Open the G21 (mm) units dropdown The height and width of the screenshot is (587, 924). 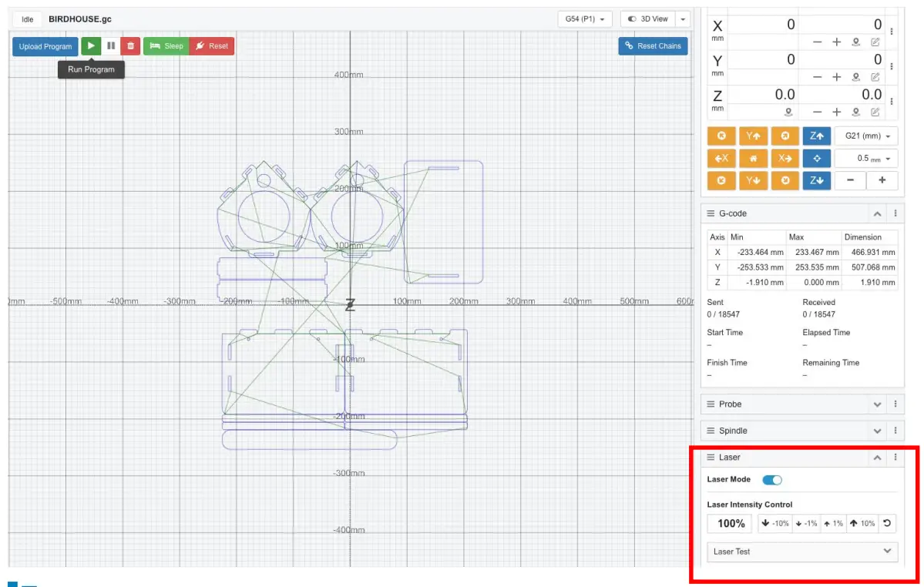[x=865, y=136]
